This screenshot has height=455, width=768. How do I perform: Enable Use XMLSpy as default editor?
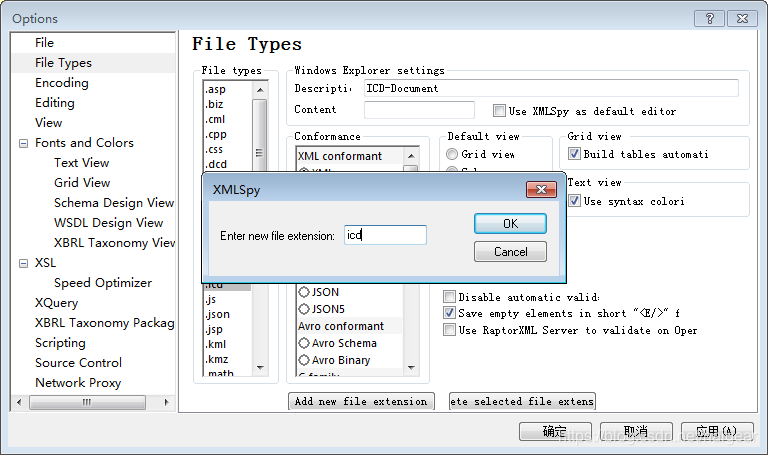pyautogui.click(x=499, y=111)
